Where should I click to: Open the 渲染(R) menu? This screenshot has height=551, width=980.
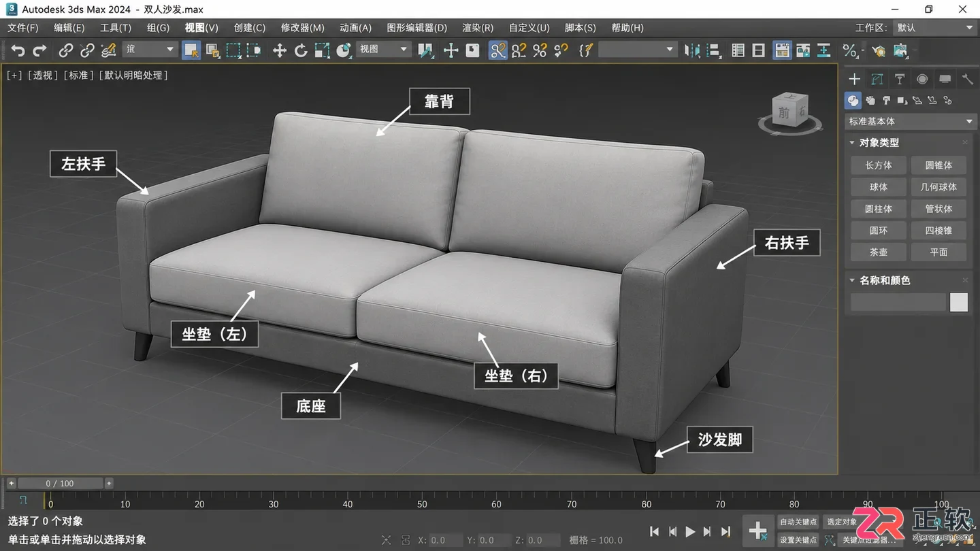(478, 28)
